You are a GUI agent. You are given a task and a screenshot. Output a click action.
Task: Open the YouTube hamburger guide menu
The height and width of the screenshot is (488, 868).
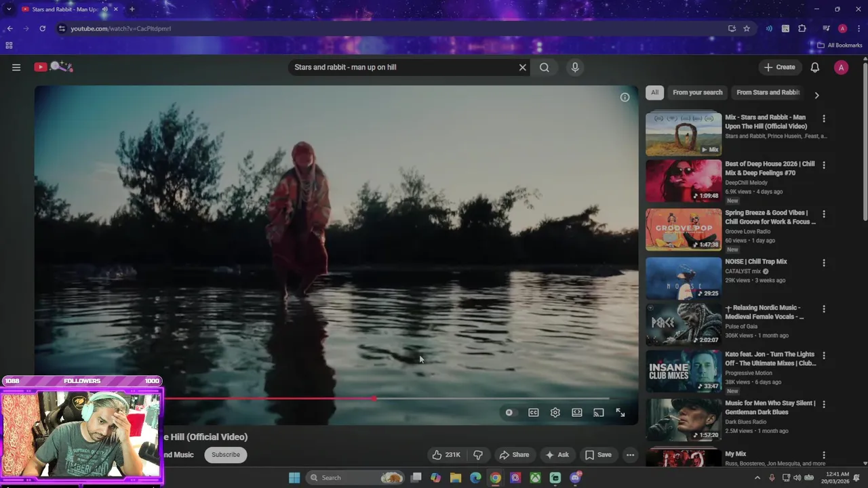click(x=16, y=67)
